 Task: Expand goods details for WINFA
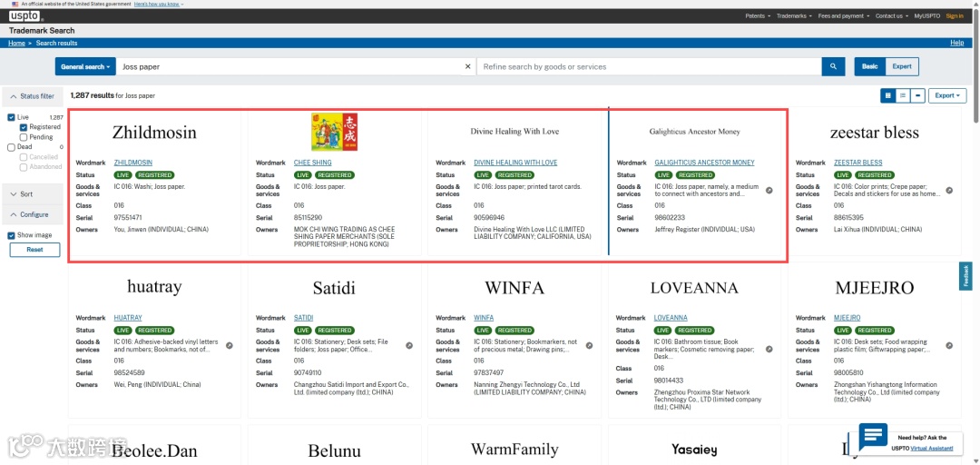click(x=590, y=345)
